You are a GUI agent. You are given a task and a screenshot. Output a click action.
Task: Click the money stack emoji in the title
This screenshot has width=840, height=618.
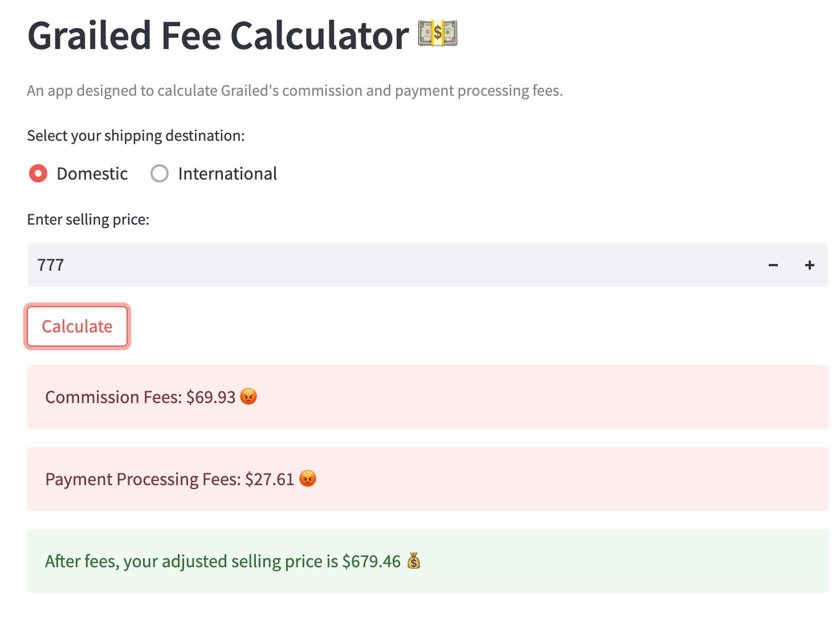coord(437,35)
